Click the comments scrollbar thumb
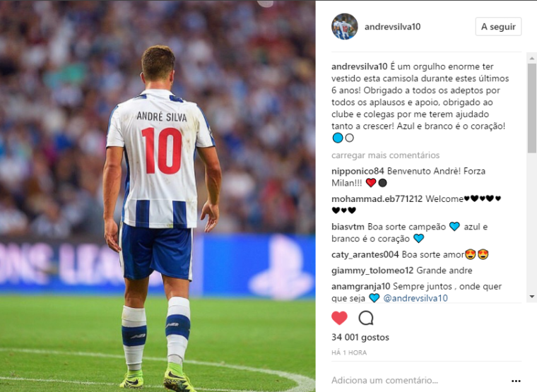The width and height of the screenshot is (537, 392). point(531,108)
